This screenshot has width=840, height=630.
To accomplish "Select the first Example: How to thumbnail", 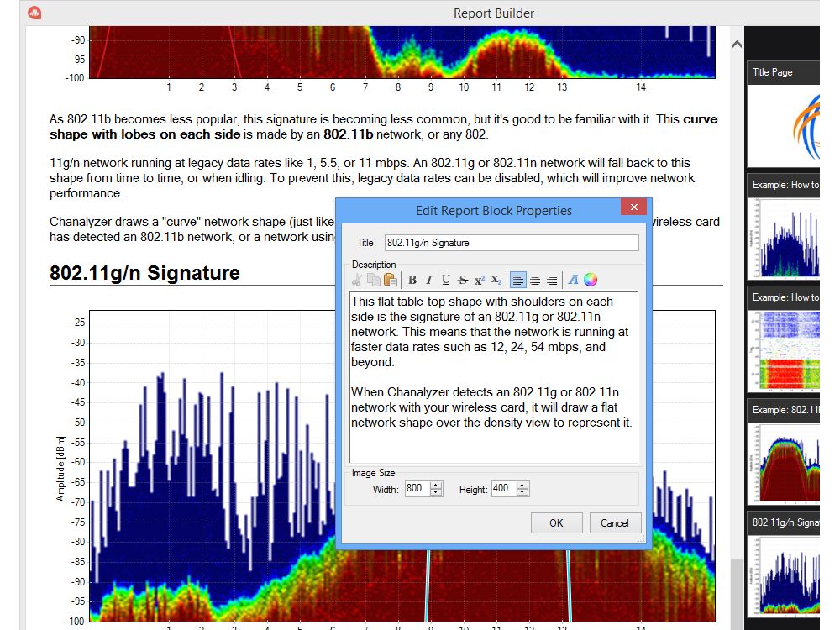I will point(783,227).
